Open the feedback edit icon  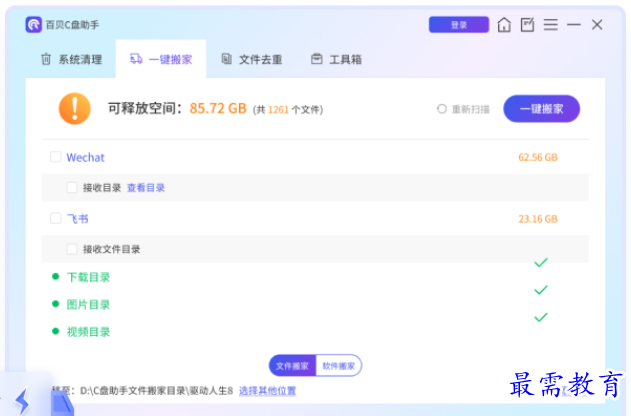(x=527, y=25)
